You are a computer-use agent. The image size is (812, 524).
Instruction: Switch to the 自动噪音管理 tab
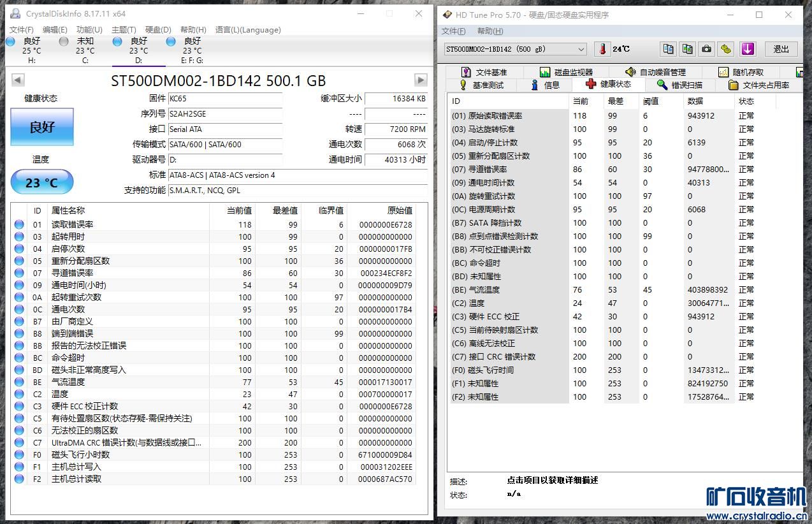click(x=655, y=72)
